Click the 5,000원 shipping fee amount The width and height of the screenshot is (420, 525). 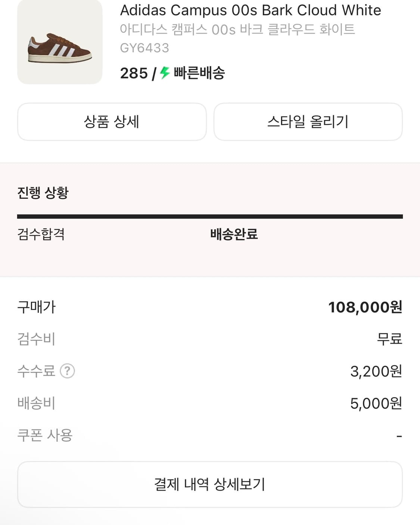point(376,404)
